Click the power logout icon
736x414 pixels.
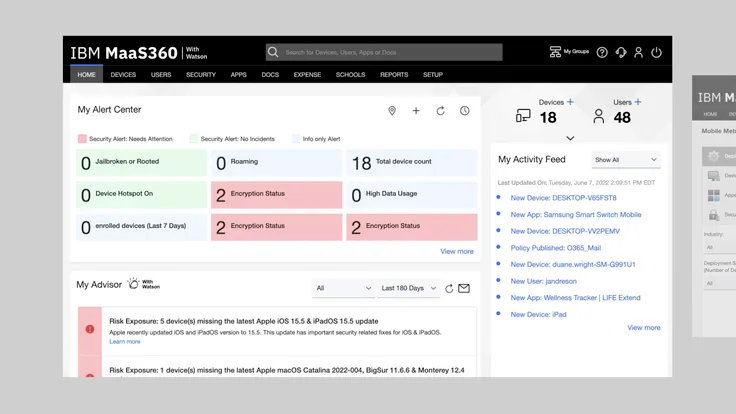(x=657, y=52)
